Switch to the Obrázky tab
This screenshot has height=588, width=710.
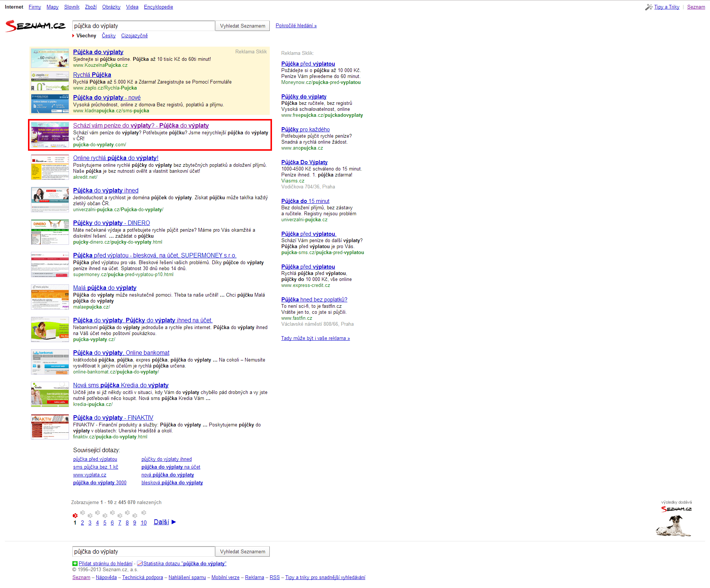pos(111,7)
